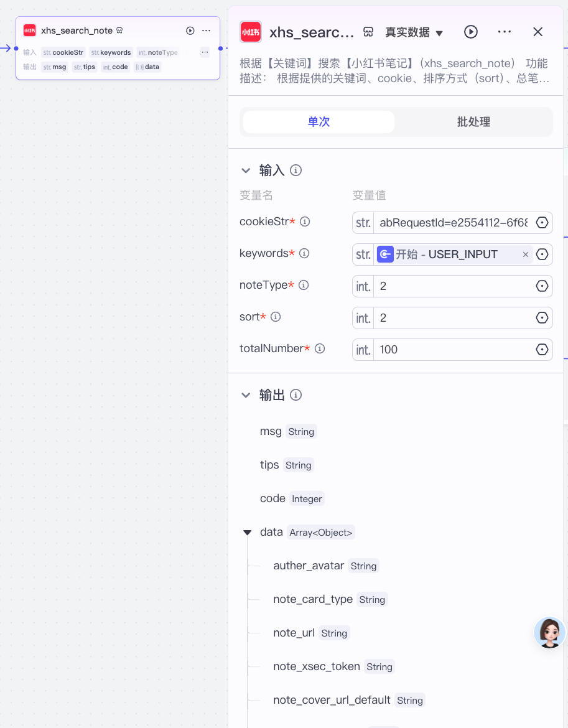
Task: Edit the cookieStr value field
Action: click(454, 222)
